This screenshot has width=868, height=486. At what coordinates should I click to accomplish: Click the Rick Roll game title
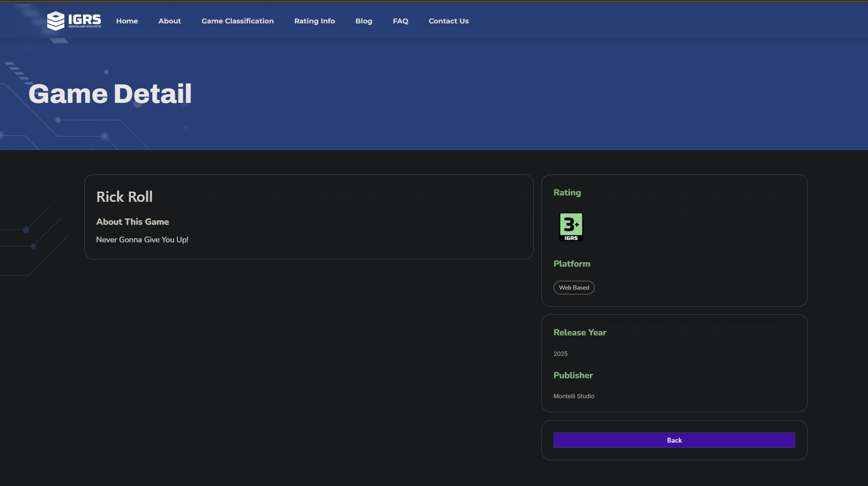point(124,197)
